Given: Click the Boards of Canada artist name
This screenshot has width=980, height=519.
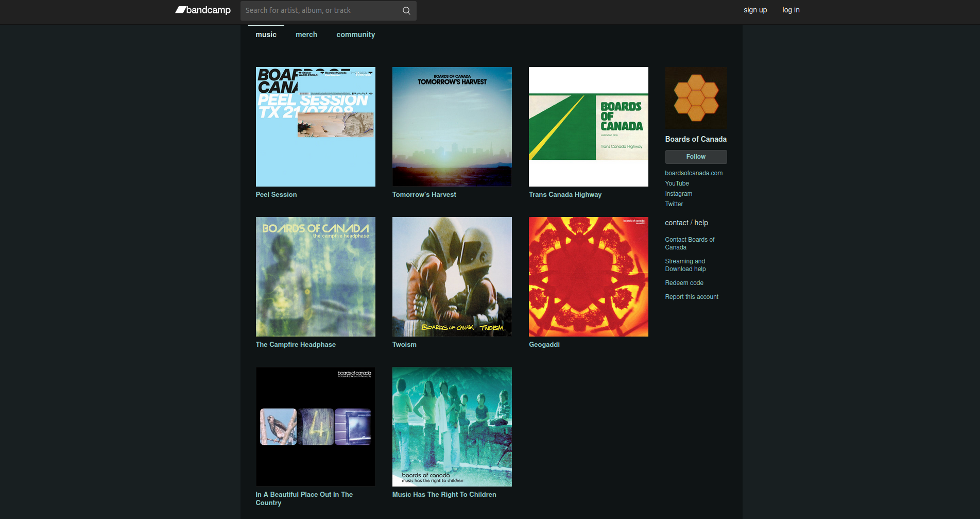Looking at the screenshot, I should click(696, 139).
